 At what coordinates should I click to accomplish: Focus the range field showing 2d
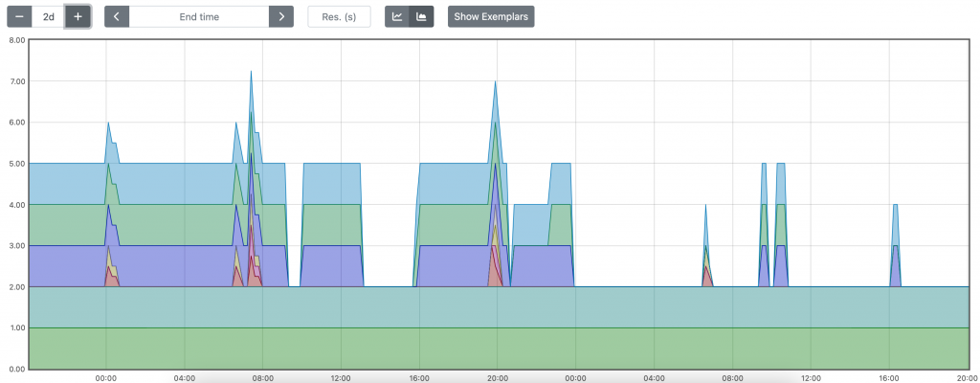click(x=48, y=16)
